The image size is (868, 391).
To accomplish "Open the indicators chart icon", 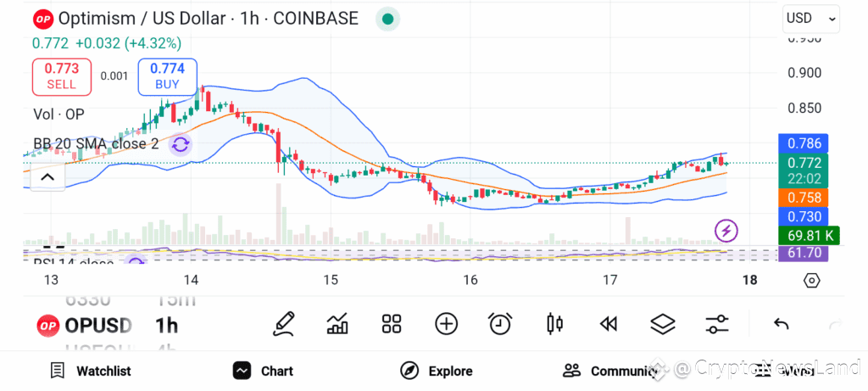I will coord(337,324).
